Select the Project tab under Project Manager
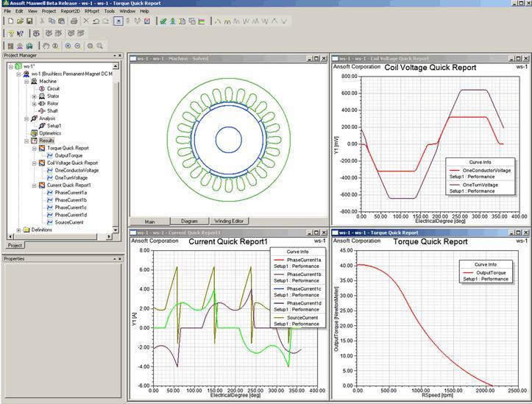Image resolution: width=532 pixels, height=404 pixels. coord(15,245)
